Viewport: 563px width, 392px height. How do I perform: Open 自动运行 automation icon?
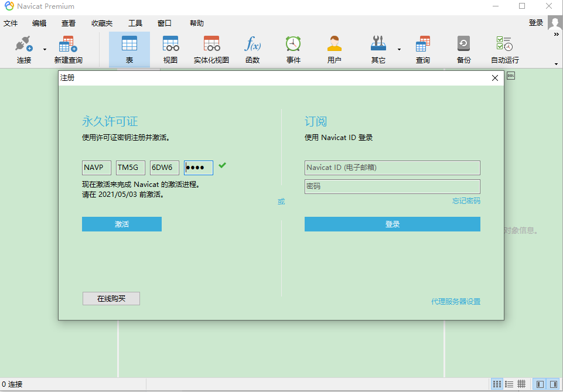tap(505, 50)
